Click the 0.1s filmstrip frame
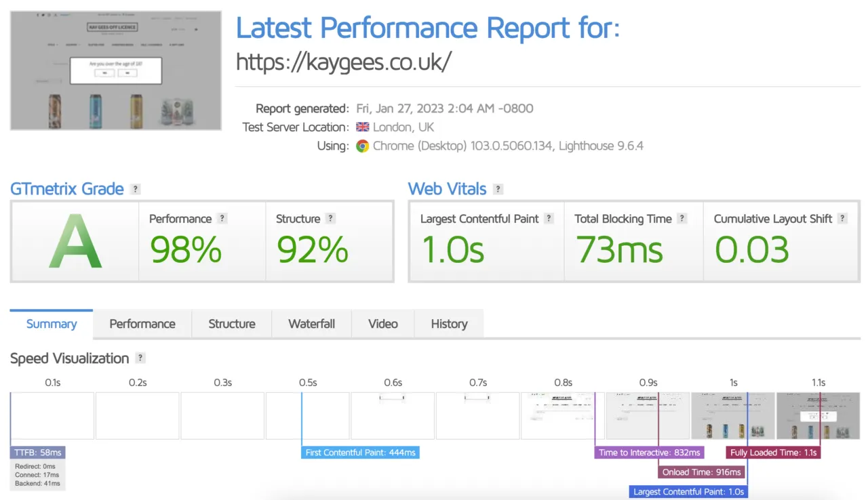 (x=52, y=416)
